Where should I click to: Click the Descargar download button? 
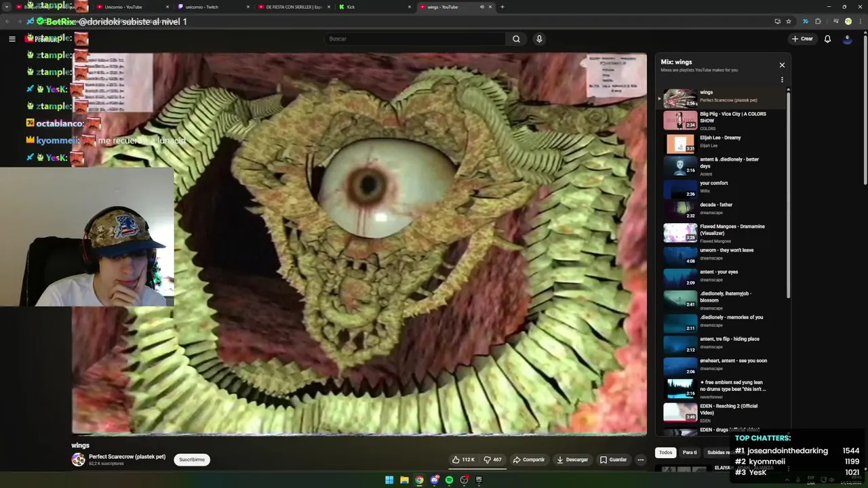[572, 460]
